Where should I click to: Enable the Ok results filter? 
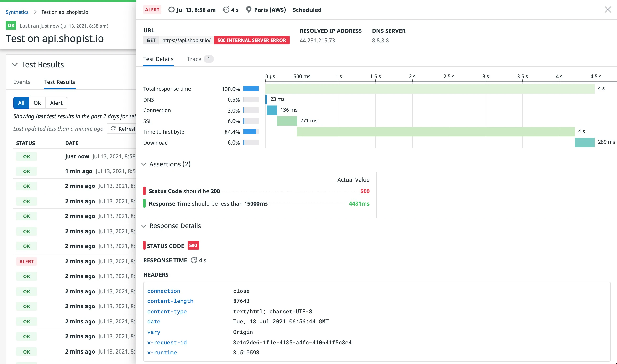(x=37, y=103)
